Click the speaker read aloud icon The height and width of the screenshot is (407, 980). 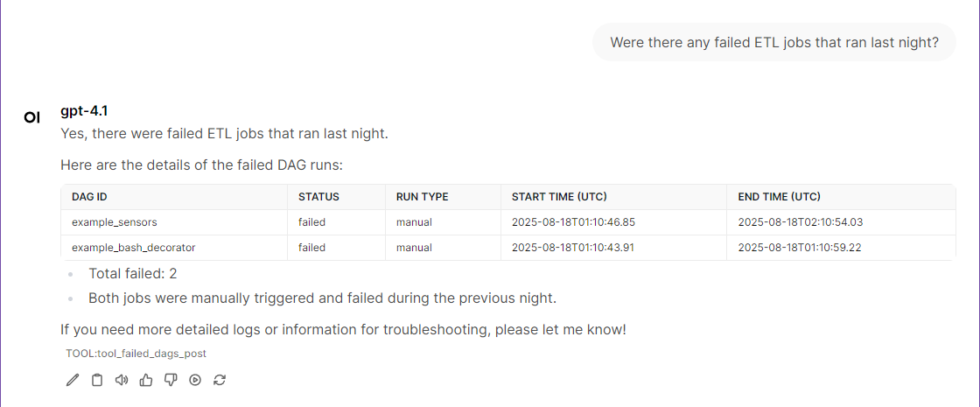pos(122,380)
